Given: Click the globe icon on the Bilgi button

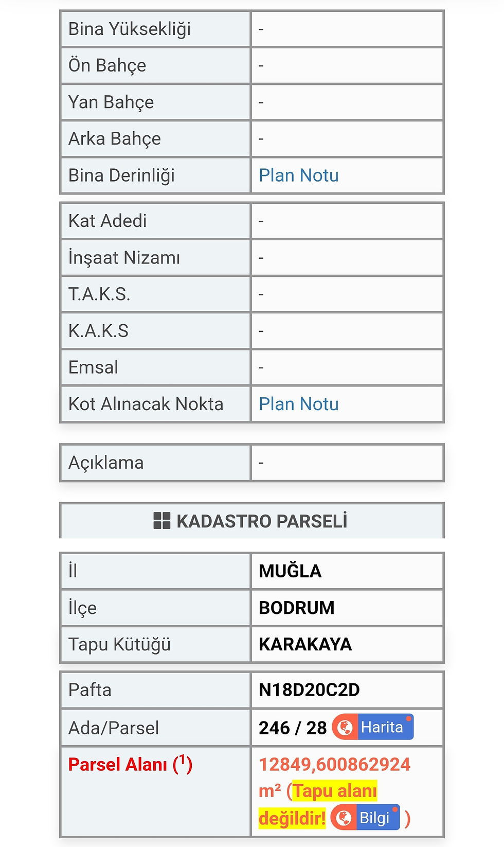Looking at the screenshot, I should point(344,817).
